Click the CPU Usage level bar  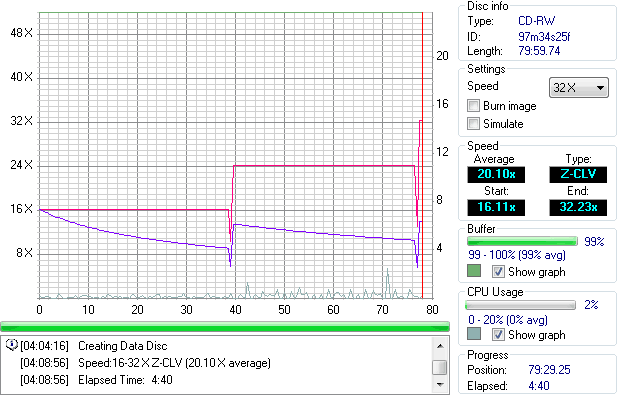pyautogui.click(x=520, y=305)
